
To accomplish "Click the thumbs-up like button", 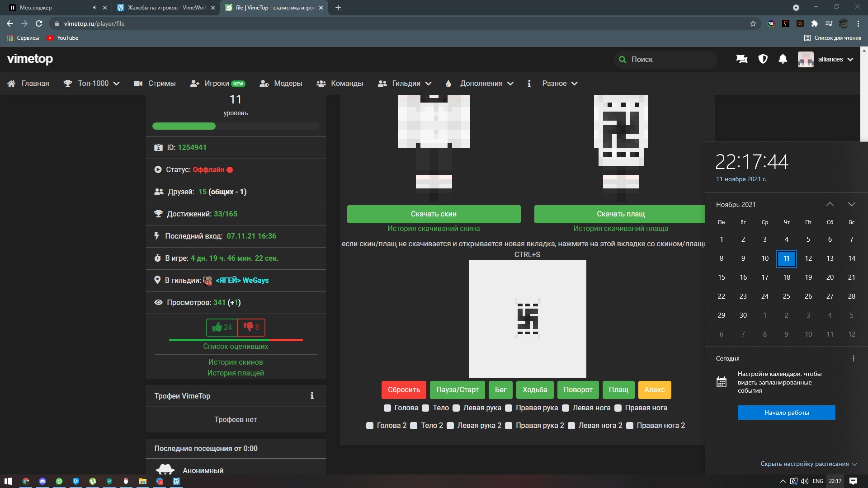I will click(x=222, y=327).
